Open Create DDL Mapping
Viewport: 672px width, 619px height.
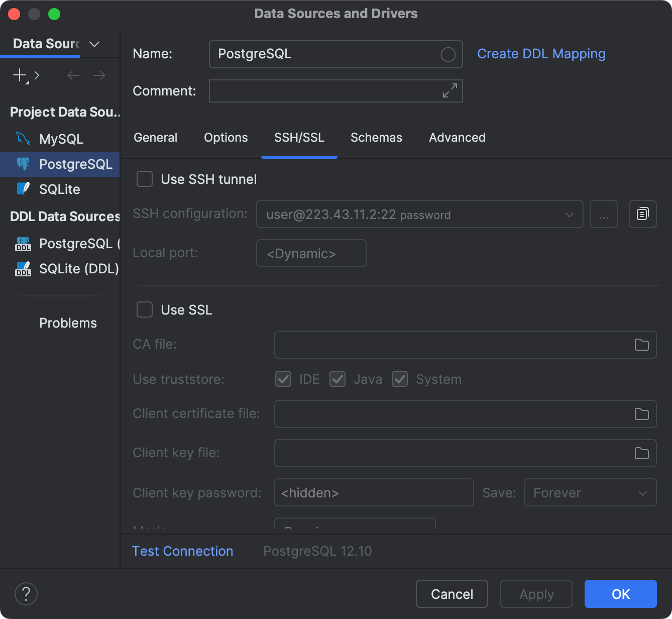point(541,54)
